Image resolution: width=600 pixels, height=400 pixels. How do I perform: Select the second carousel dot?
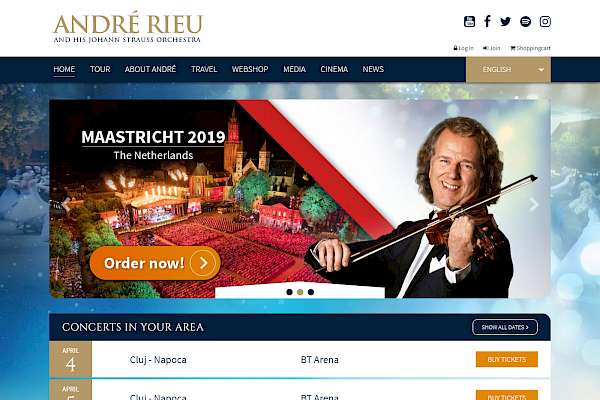[300, 292]
